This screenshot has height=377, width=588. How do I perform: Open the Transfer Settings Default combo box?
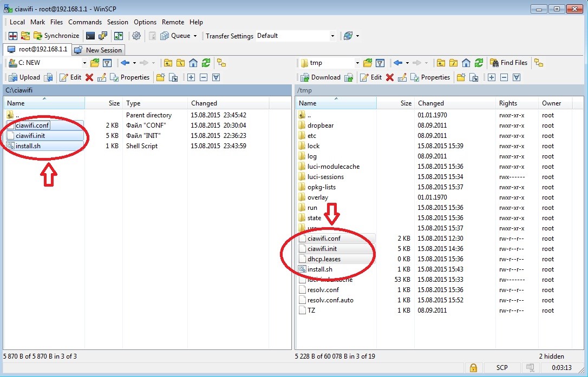point(296,36)
